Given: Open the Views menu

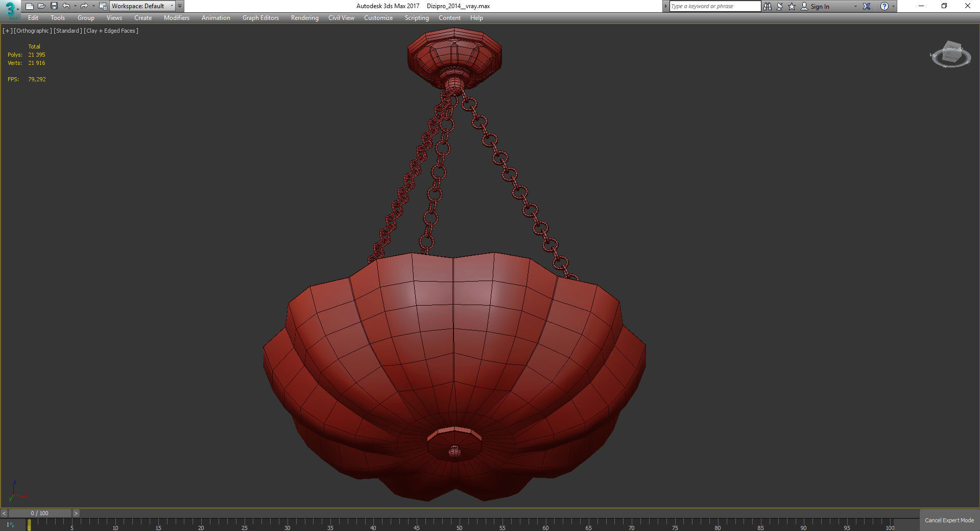Looking at the screenshot, I should pos(114,18).
